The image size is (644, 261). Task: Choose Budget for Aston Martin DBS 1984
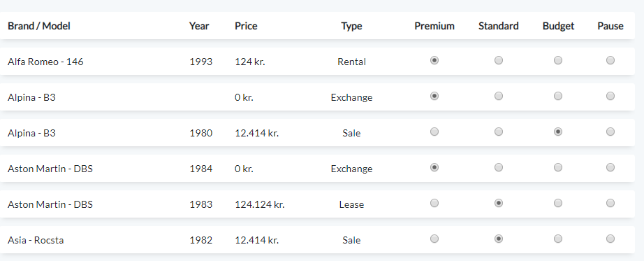coord(558,167)
